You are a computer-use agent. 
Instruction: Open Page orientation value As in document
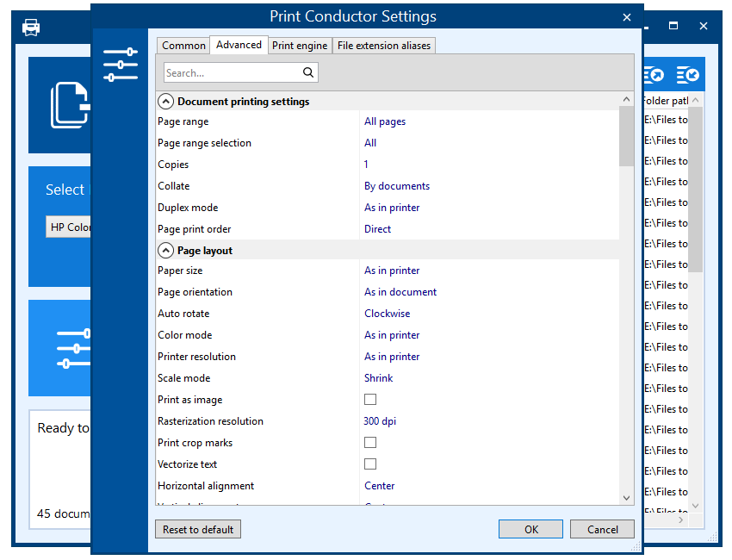click(400, 292)
